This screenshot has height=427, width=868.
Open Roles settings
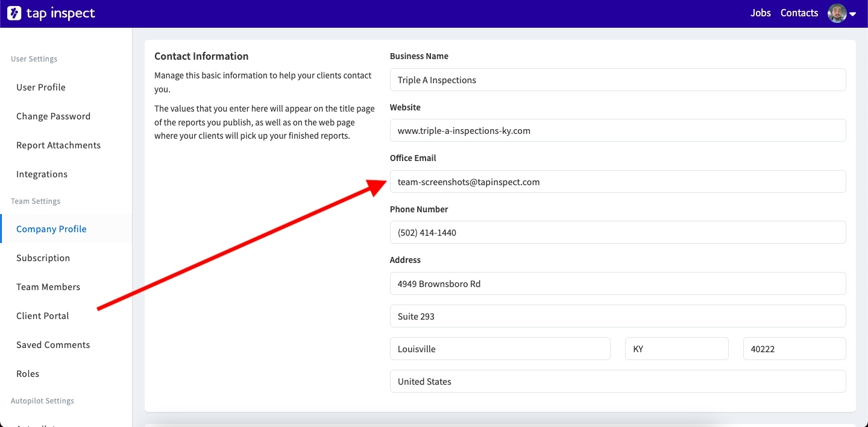click(x=28, y=374)
